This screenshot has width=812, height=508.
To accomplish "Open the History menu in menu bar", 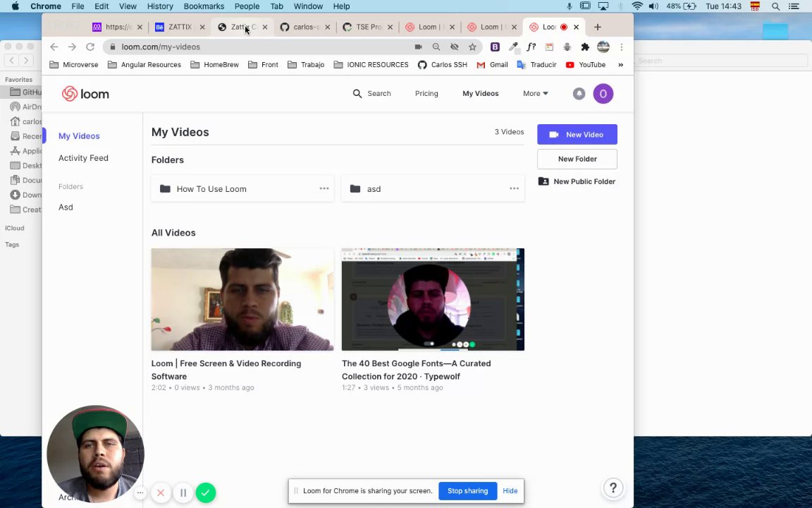I will click(160, 6).
